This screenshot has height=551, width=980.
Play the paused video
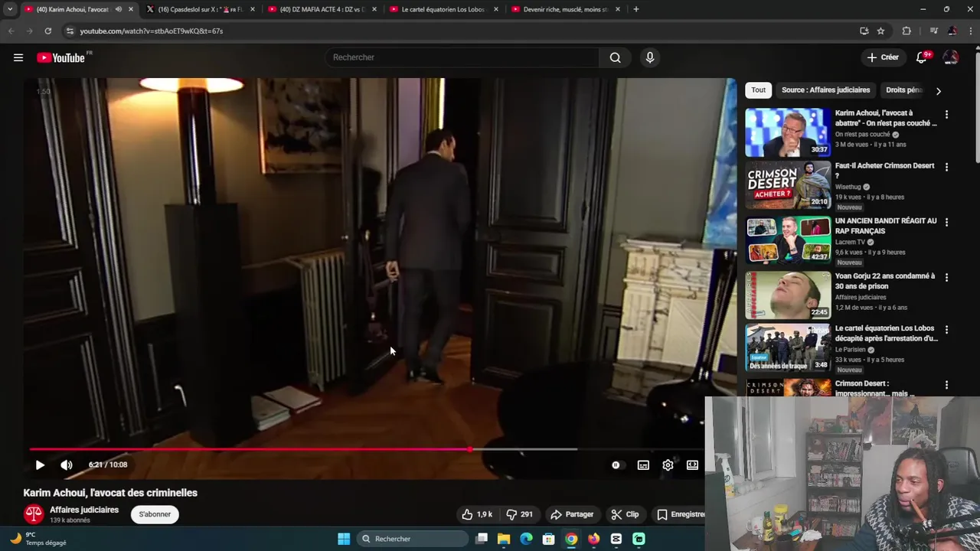pyautogui.click(x=40, y=465)
